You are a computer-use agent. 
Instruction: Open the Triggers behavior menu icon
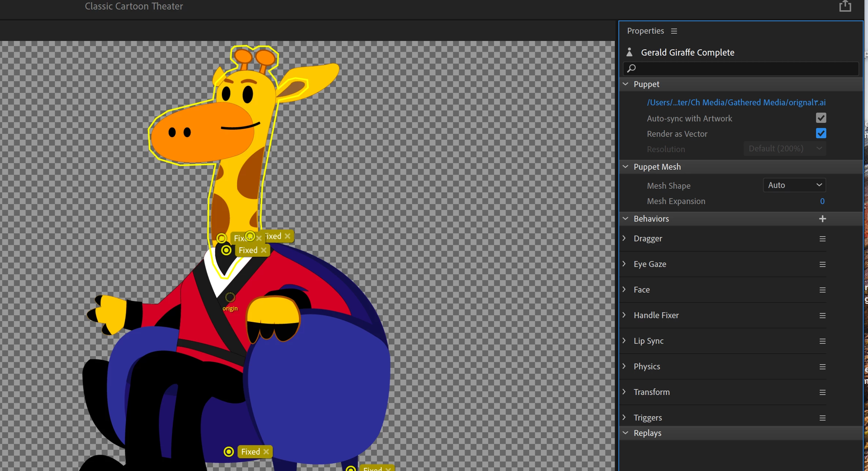(822, 418)
